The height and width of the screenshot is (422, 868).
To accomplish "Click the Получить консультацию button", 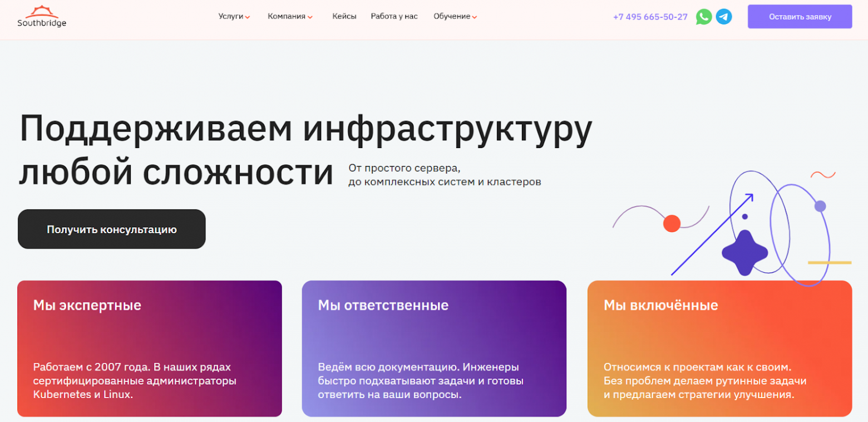I will point(111,229).
